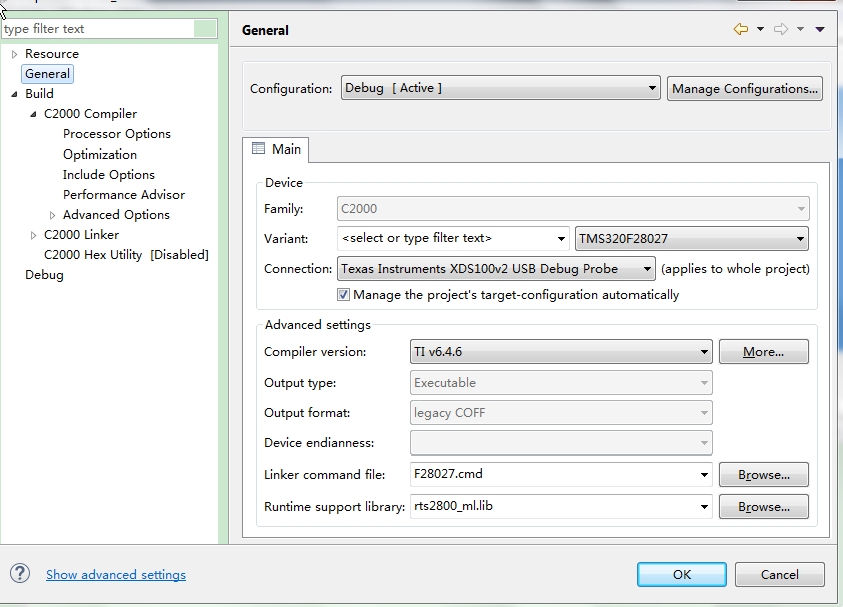Click the help question mark icon
Screen dimensions: 843x607
20,573
